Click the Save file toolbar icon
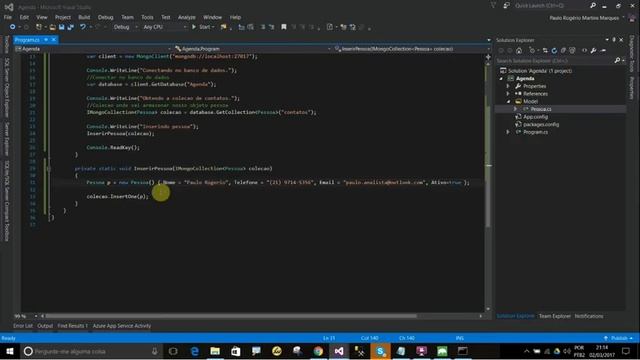This screenshot has height=360, width=640. 62,27
